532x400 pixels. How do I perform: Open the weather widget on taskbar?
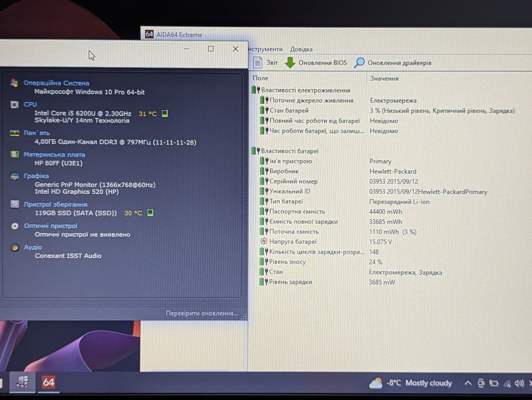pos(410,383)
